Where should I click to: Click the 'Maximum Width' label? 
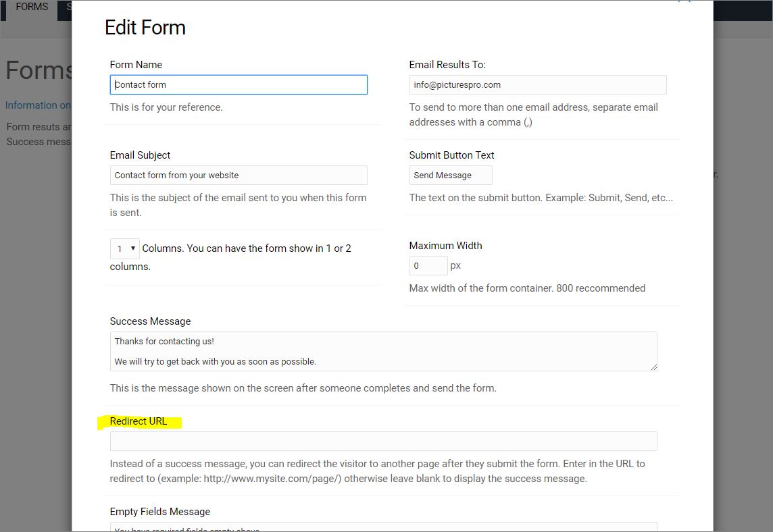tap(446, 246)
